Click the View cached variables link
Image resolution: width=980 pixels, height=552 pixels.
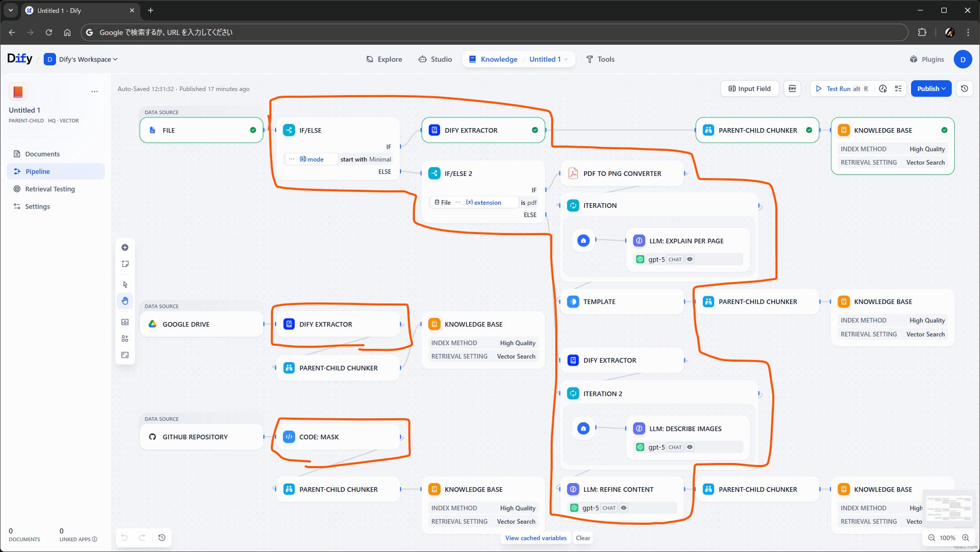536,538
